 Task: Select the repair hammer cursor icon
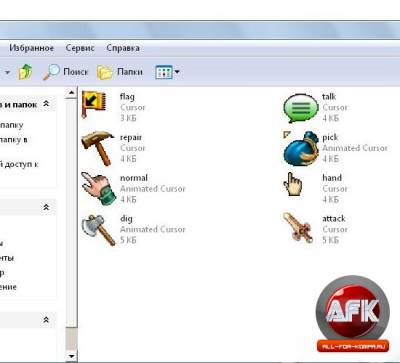point(97,148)
